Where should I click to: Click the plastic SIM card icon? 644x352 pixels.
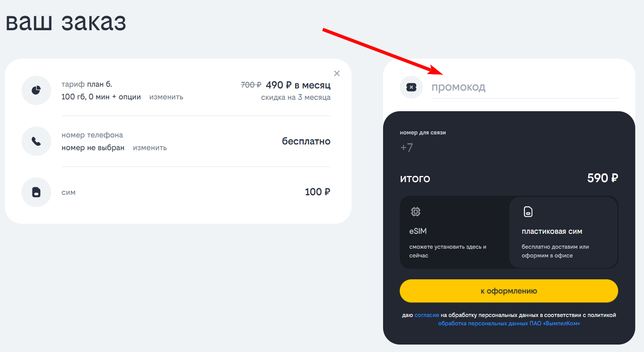[528, 212]
